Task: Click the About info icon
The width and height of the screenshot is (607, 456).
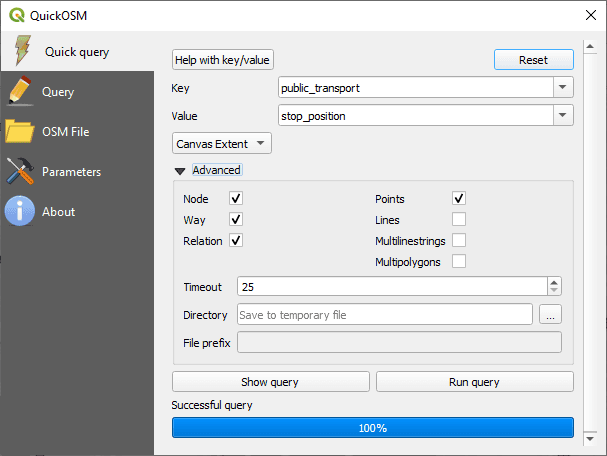Action: [x=20, y=212]
